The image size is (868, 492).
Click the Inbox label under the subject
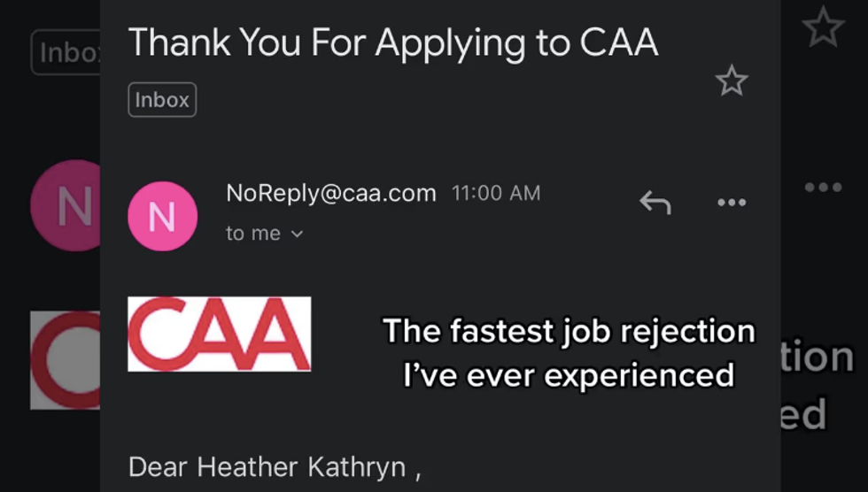point(162,100)
